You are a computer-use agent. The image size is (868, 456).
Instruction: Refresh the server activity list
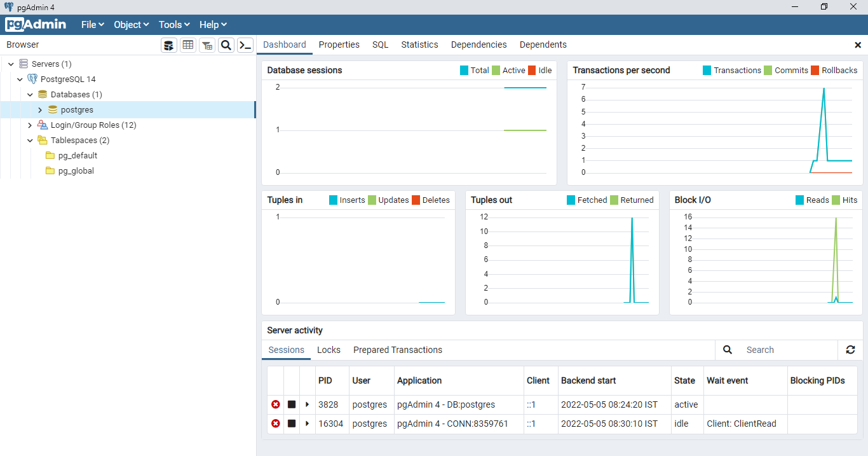[850, 350]
